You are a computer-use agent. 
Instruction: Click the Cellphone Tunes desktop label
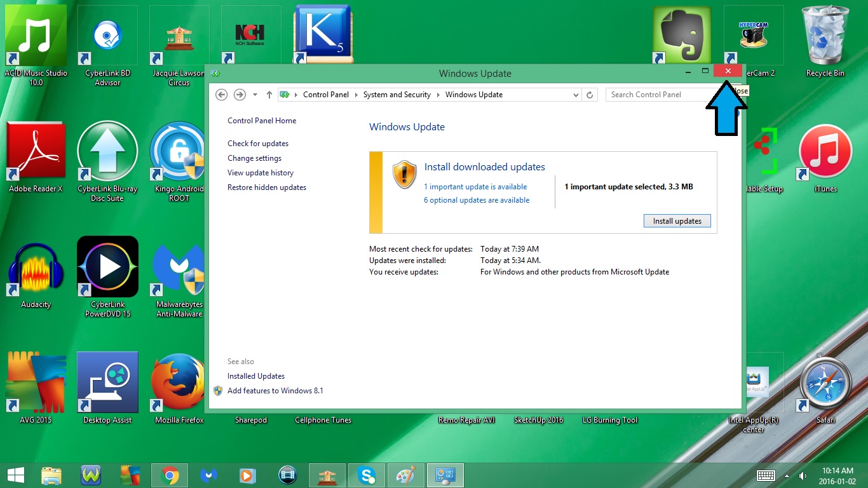tap(323, 420)
